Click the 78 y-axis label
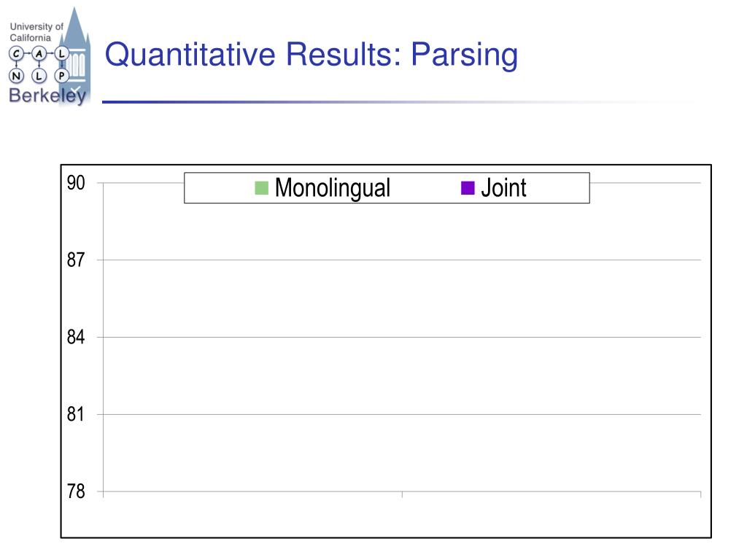This screenshot has width=747, height=560. point(76,491)
